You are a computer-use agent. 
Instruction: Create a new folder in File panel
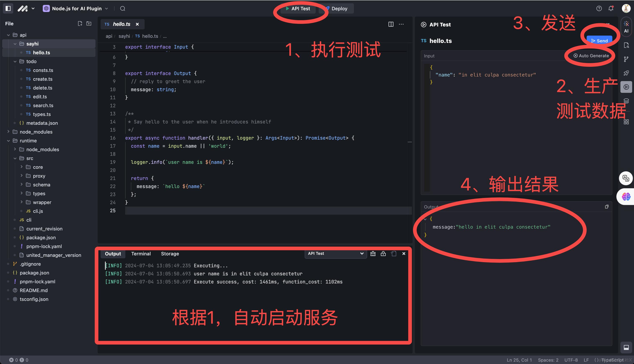89,23
